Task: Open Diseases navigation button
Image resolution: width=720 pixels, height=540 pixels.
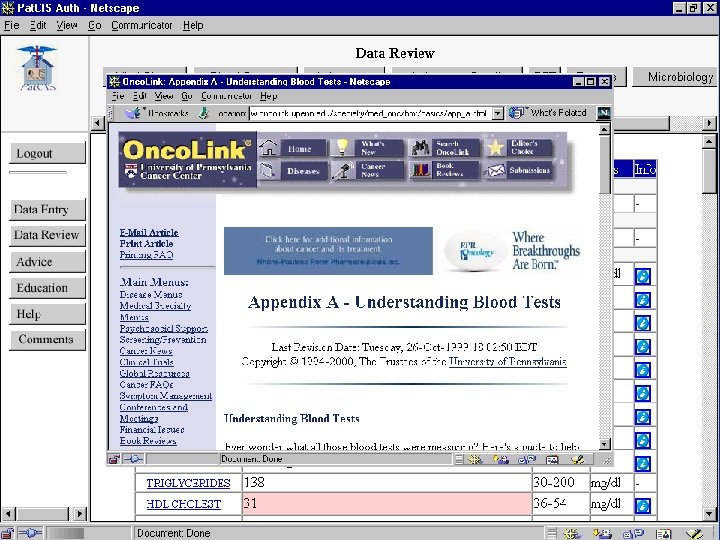Action: pos(292,171)
